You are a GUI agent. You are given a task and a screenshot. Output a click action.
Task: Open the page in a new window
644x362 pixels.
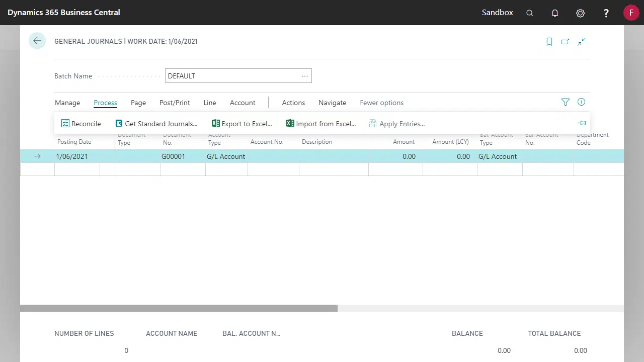click(566, 42)
